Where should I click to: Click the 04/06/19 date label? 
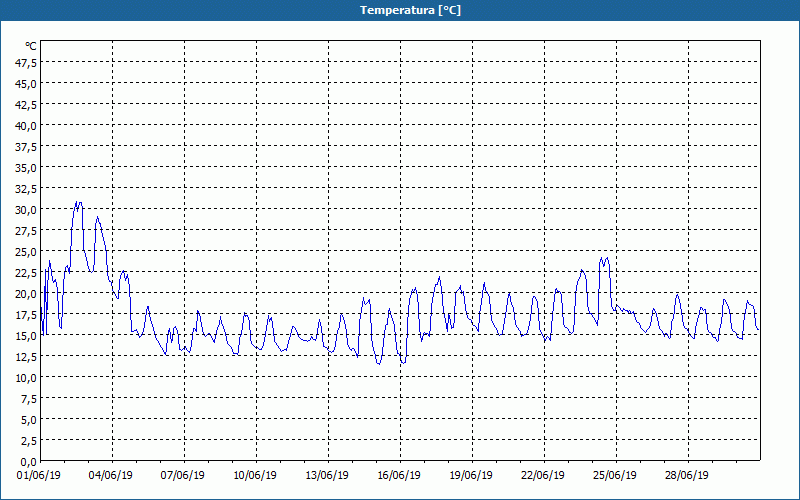[x=111, y=476]
